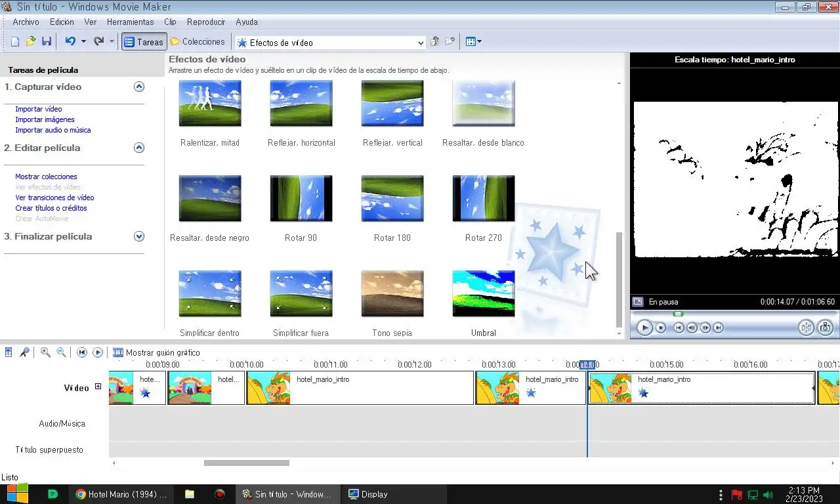Open the Redo history dropdown arrow
The image size is (840, 504).
[x=112, y=41]
